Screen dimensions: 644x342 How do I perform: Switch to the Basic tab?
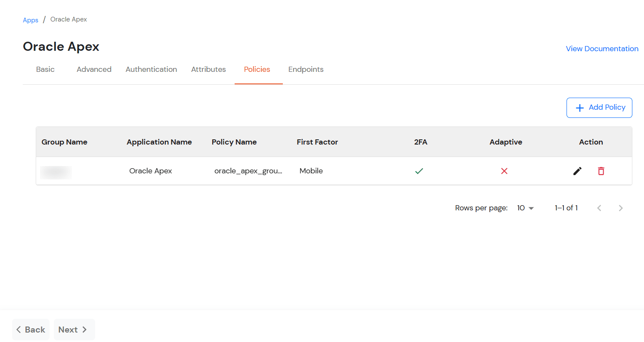click(x=45, y=69)
